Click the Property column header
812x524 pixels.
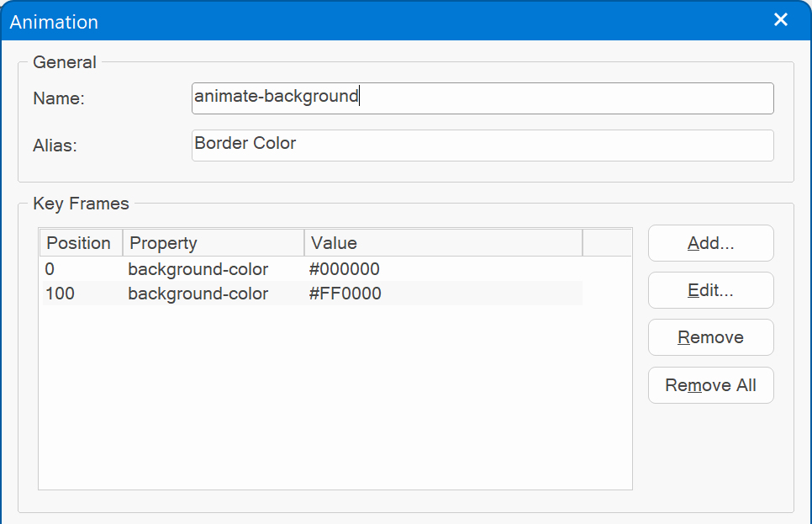213,243
